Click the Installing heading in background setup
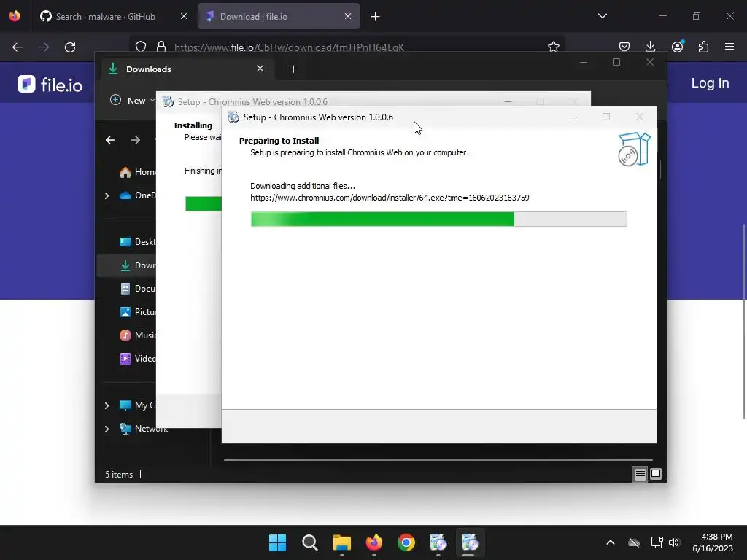 (x=193, y=125)
